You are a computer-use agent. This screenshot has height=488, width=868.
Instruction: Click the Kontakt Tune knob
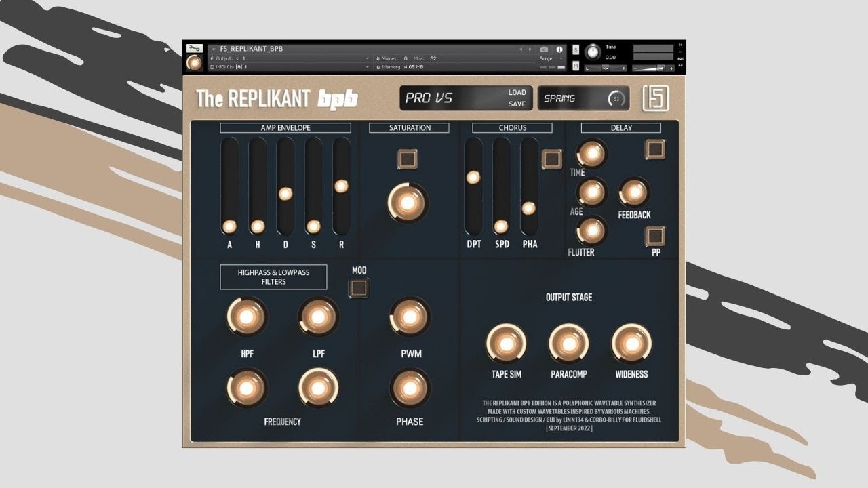click(x=593, y=52)
